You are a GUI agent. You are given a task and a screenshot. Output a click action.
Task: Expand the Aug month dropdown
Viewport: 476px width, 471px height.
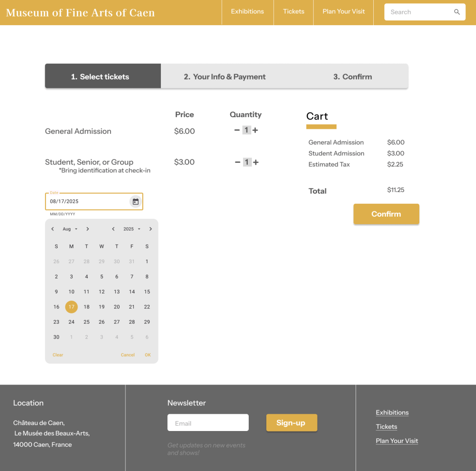click(x=70, y=229)
